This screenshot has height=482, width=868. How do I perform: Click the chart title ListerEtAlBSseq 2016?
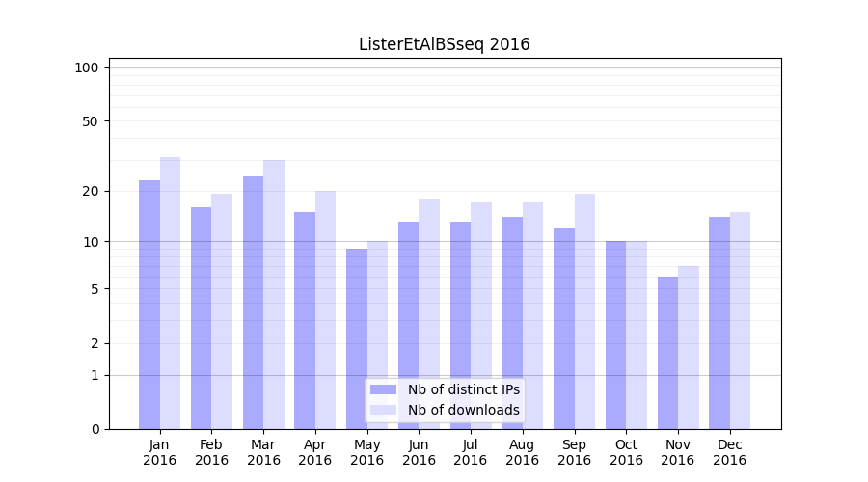pos(444,44)
